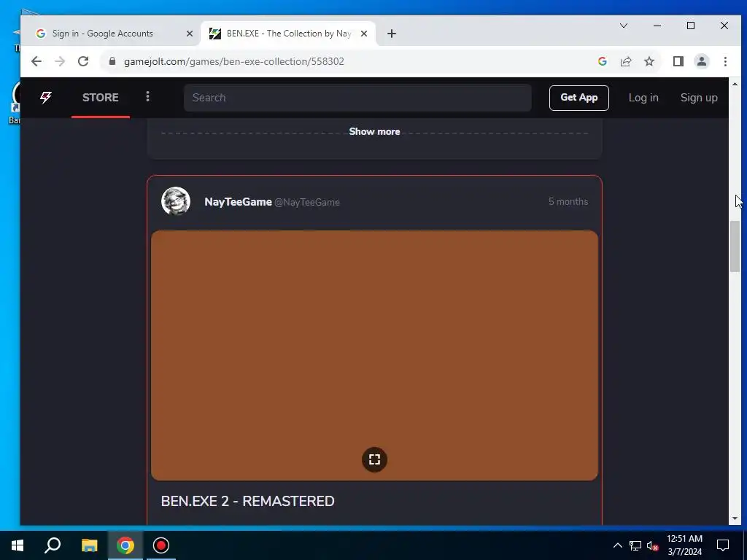747x560 pixels.
Task: Minimize the Chrome window
Action: point(657,26)
